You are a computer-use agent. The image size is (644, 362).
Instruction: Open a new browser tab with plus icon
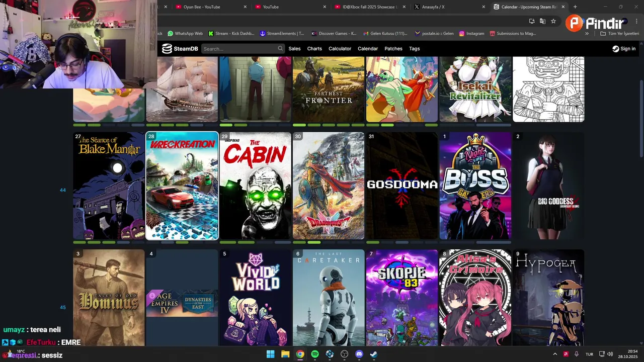coord(575,7)
